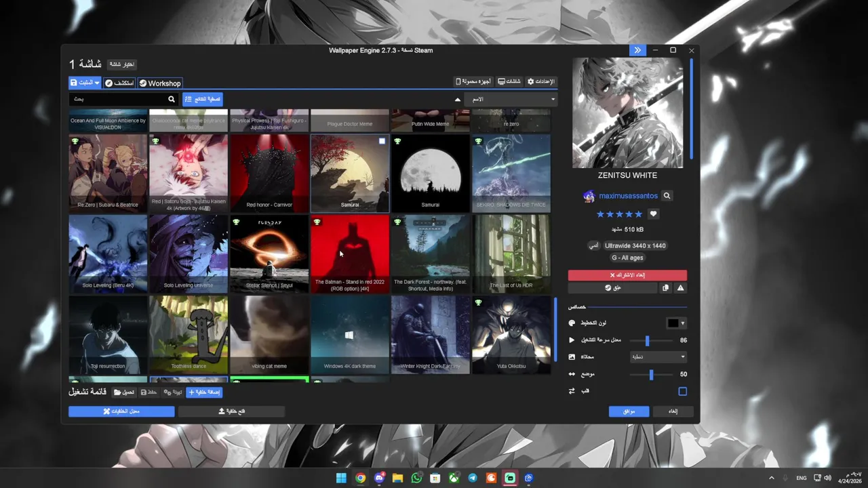Image resolution: width=868 pixels, height=488 pixels.
Task: Click the achievement trophy on Sekiro thumbnail
Action: point(478,141)
